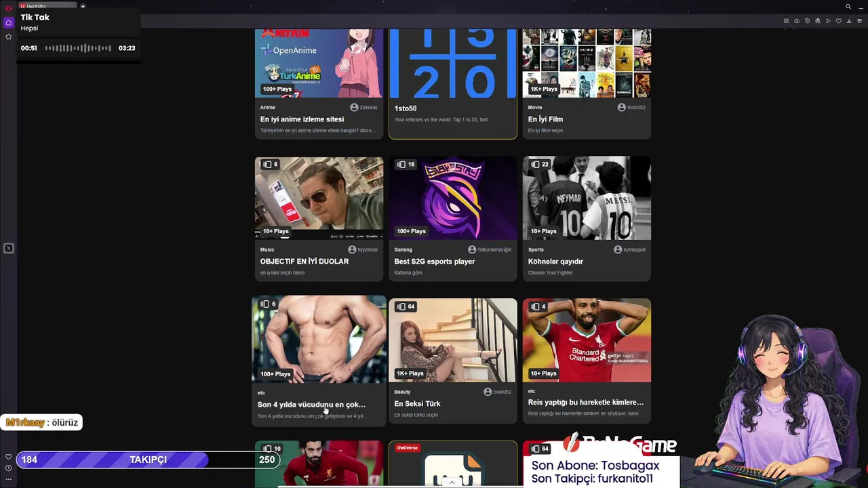Click the UwUverse badge on bottom card
Screen dimensions: 868x488
(x=407, y=448)
